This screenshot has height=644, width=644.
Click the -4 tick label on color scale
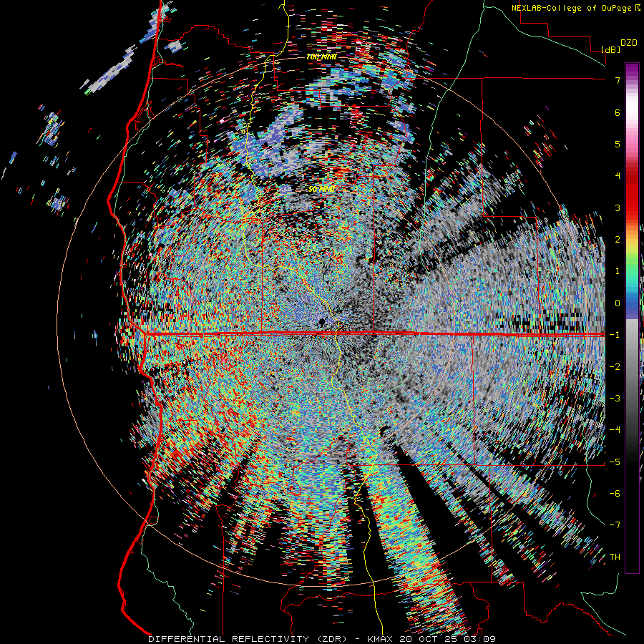coord(615,430)
